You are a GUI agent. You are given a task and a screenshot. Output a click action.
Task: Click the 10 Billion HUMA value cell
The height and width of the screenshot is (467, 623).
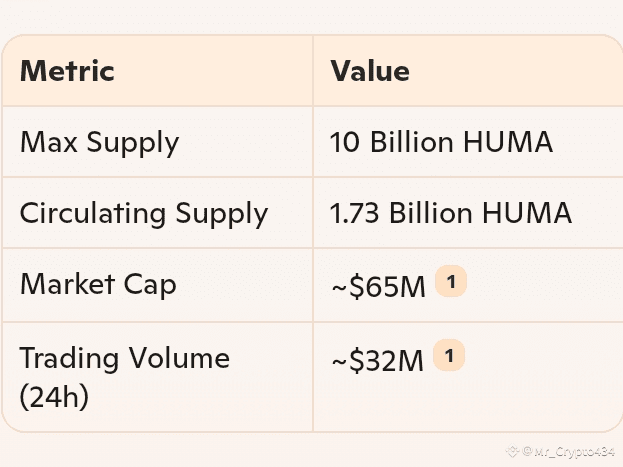point(441,141)
